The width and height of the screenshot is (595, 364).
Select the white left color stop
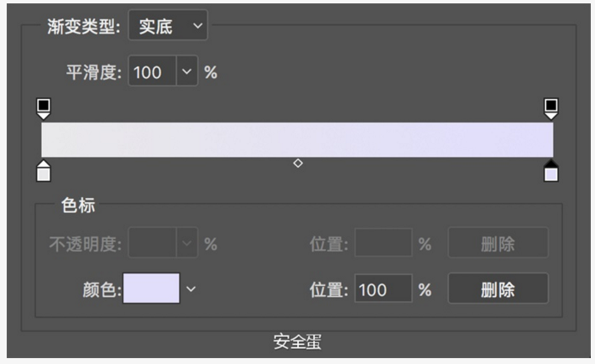[x=44, y=172]
